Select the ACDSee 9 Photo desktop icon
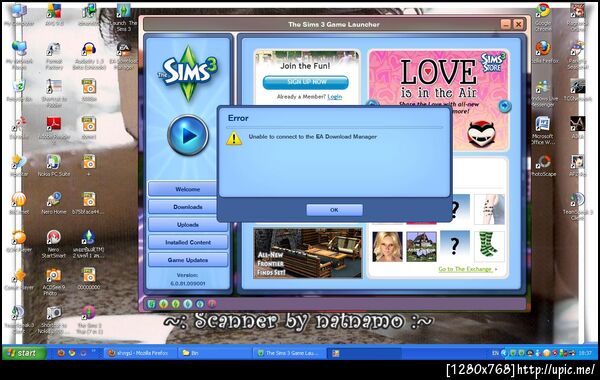 54,282
